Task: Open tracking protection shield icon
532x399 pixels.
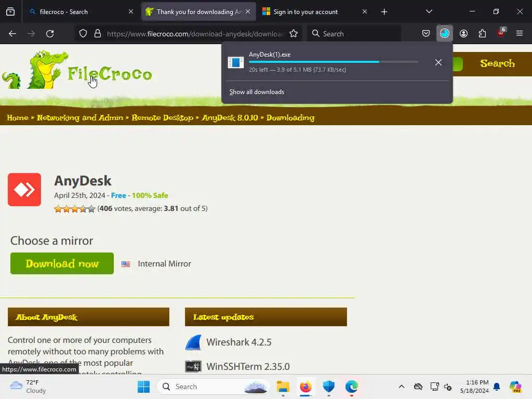Action: click(x=83, y=34)
